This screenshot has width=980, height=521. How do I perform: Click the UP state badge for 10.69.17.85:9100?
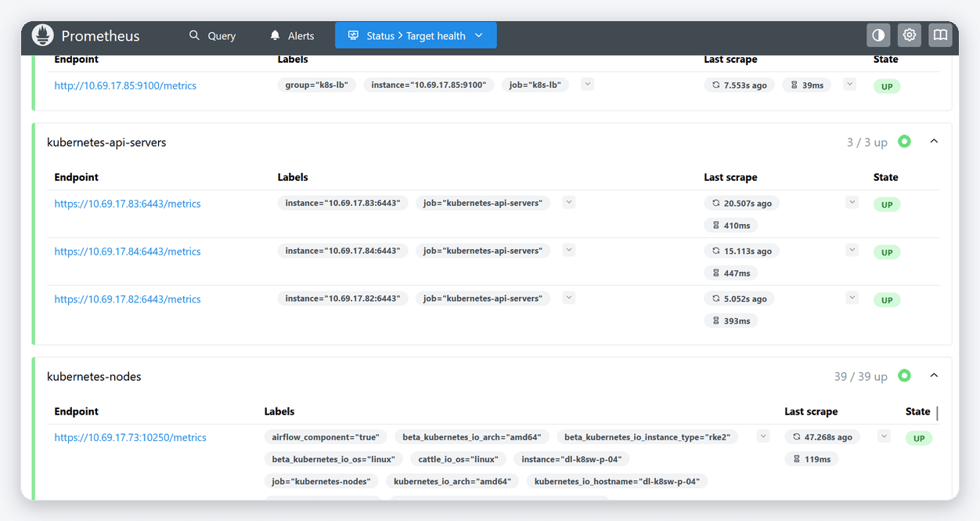(887, 86)
